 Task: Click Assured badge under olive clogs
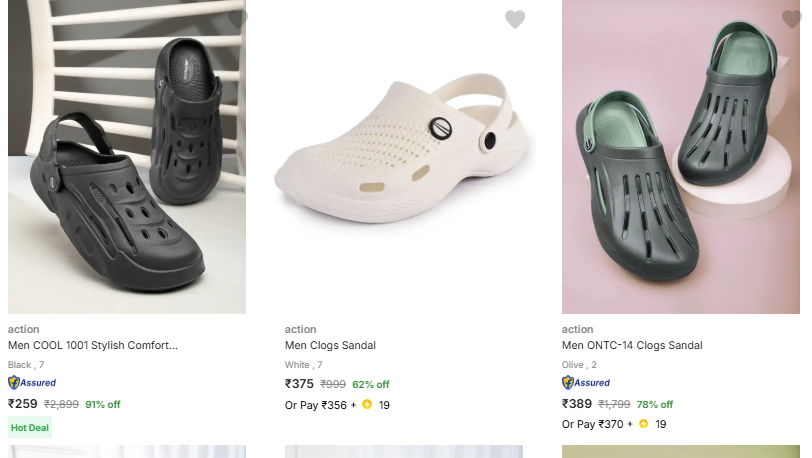[x=586, y=383]
